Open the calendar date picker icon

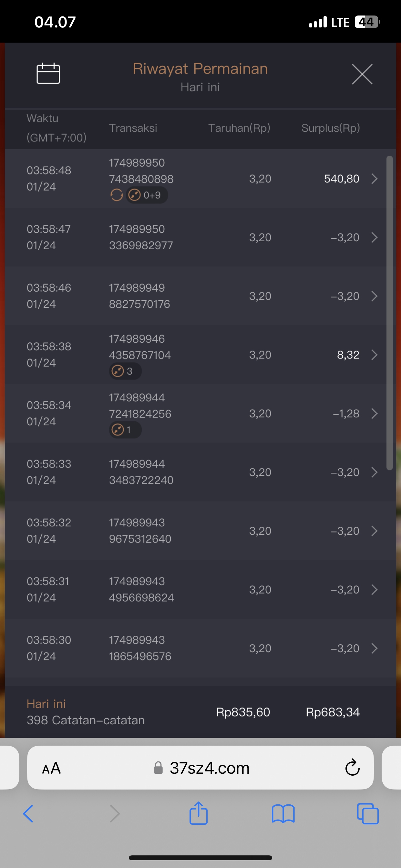click(x=48, y=73)
